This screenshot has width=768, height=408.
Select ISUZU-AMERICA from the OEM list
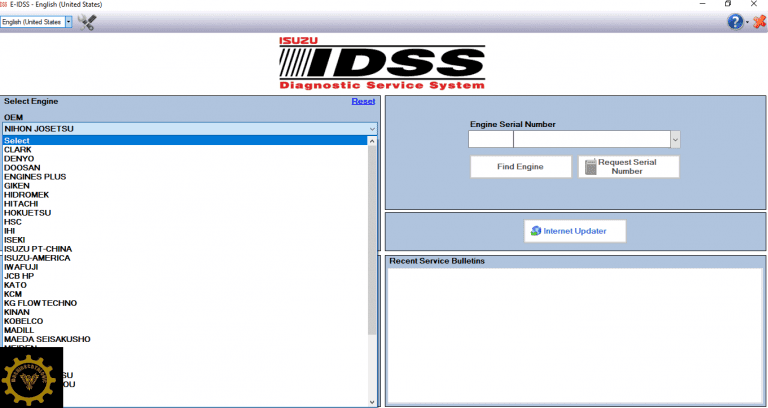(x=185, y=258)
